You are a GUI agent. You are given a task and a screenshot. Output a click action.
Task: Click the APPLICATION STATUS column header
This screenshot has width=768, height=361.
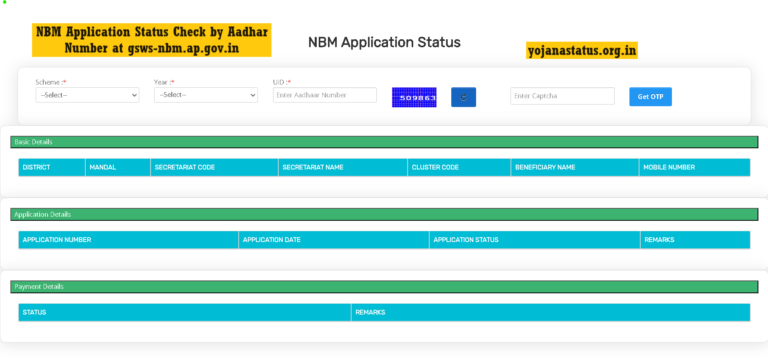coord(535,240)
